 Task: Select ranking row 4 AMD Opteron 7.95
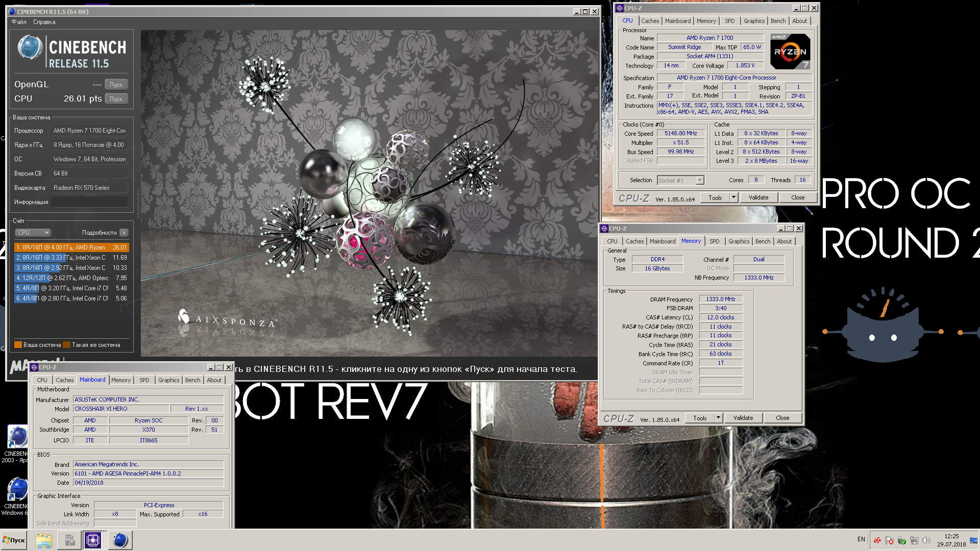pyautogui.click(x=71, y=278)
